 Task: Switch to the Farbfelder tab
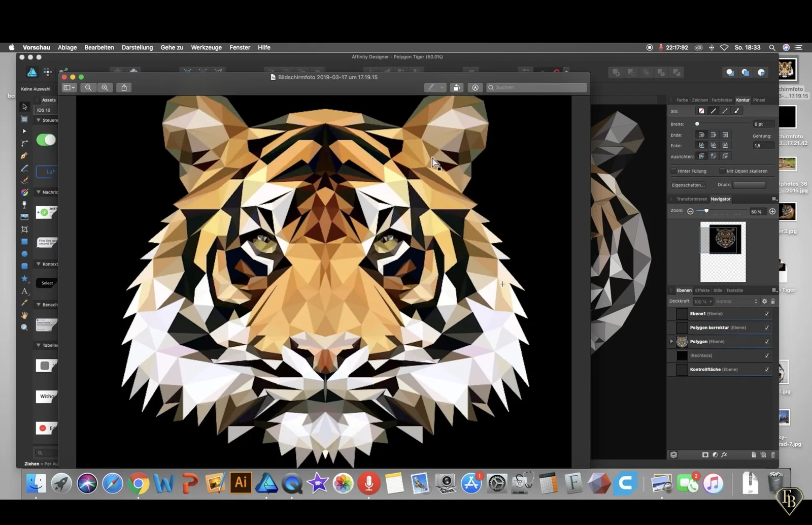(722, 100)
